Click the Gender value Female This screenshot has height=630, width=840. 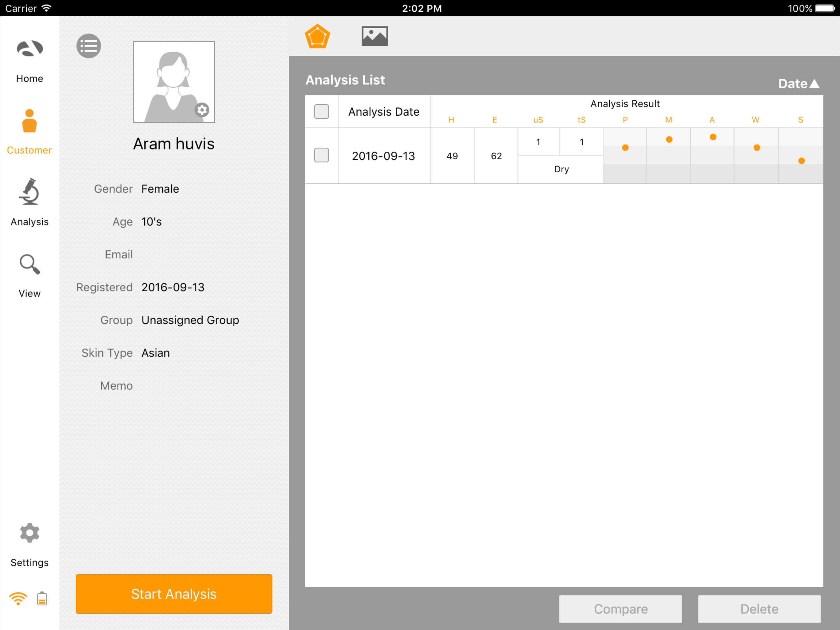click(x=160, y=189)
